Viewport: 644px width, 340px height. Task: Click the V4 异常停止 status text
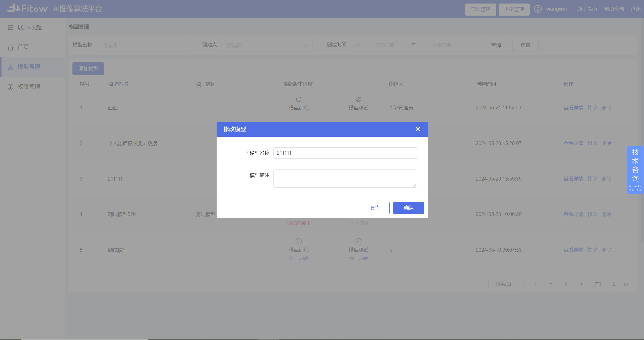(x=299, y=223)
